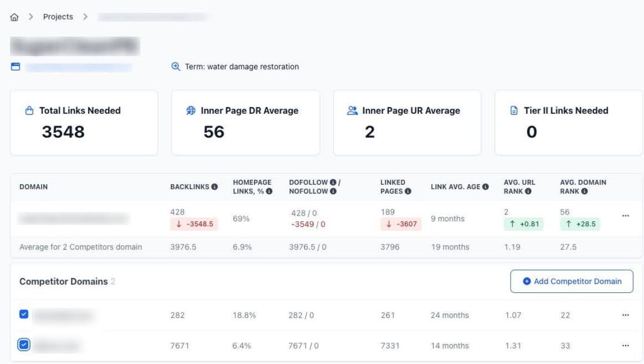Uncheck the competitor with 282 backlinks
644x364 pixels.
click(24, 314)
